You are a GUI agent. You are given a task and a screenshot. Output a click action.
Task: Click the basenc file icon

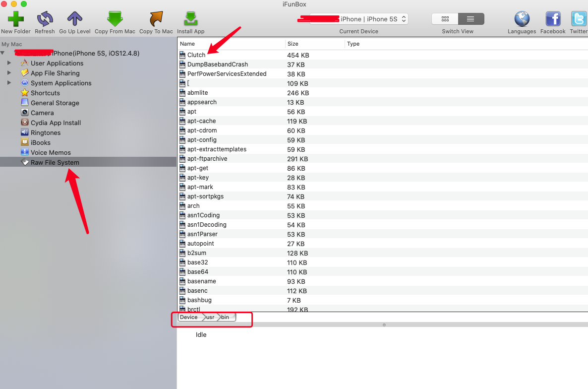[x=182, y=290]
